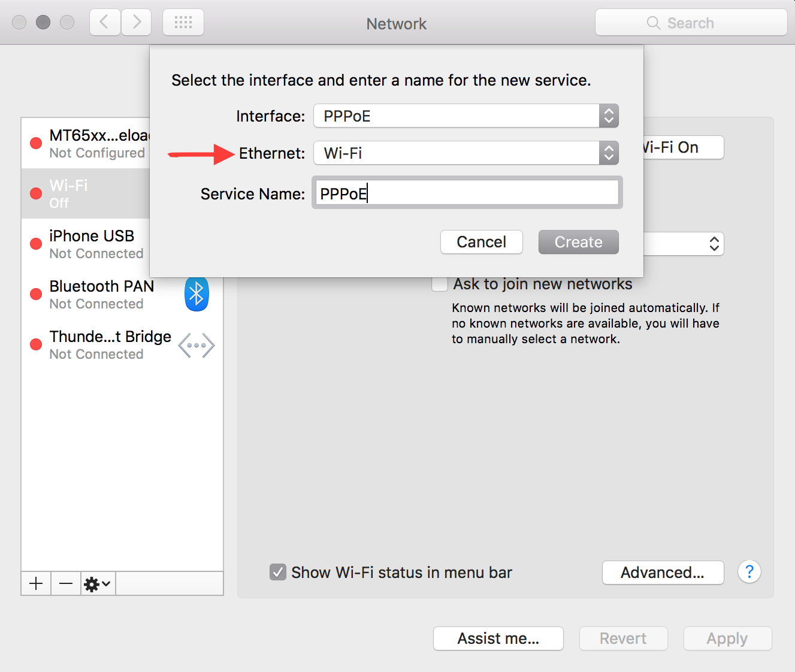Toggle Ask to join new networks checkbox
Image resolution: width=795 pixels, height=672 pixels.
point(440,284)
